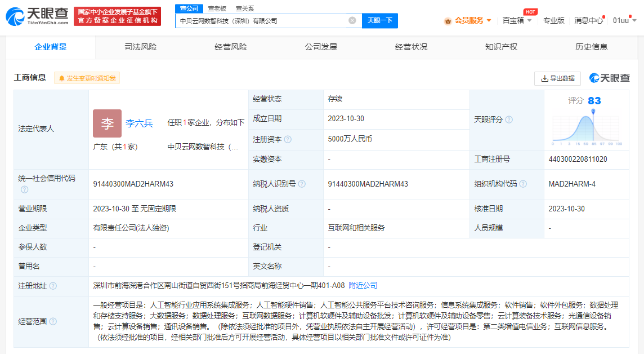Click the TianYanCha logo icon
Viewport: 644px width, 354px height.
[16, 17]
